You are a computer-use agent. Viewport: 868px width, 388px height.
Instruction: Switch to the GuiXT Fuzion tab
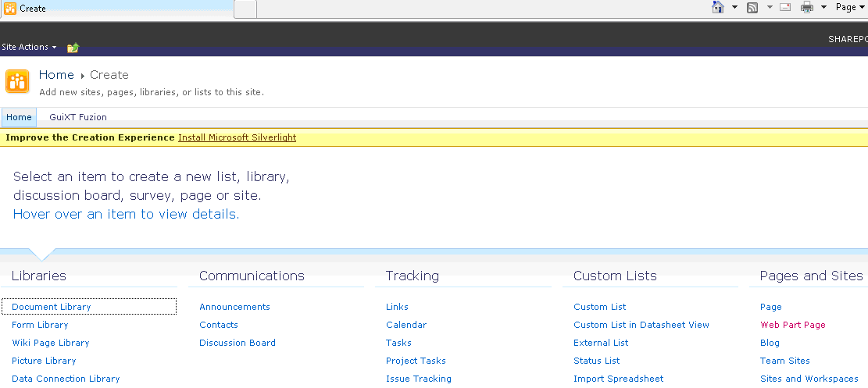78,117
